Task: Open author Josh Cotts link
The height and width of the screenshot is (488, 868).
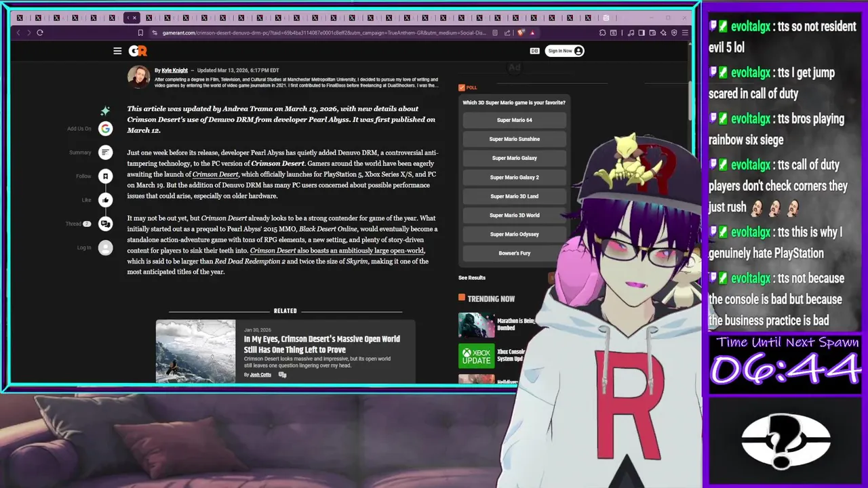Action: 260,375
